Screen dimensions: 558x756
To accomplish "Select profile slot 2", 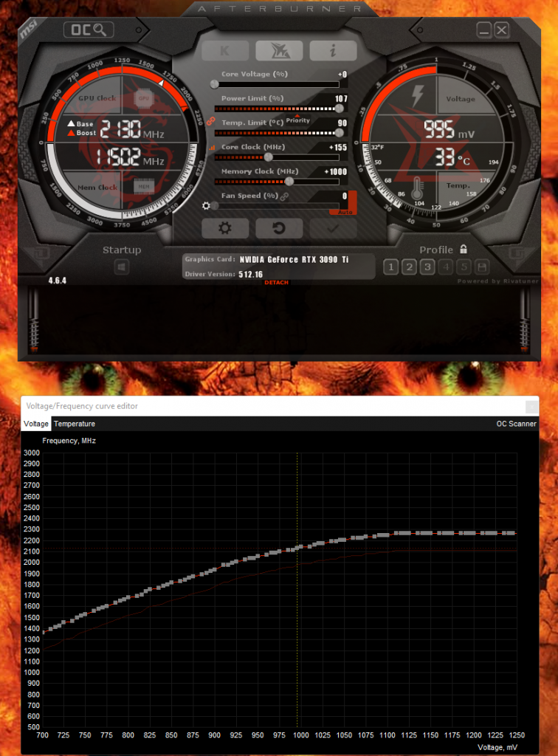I will (409, 267).
